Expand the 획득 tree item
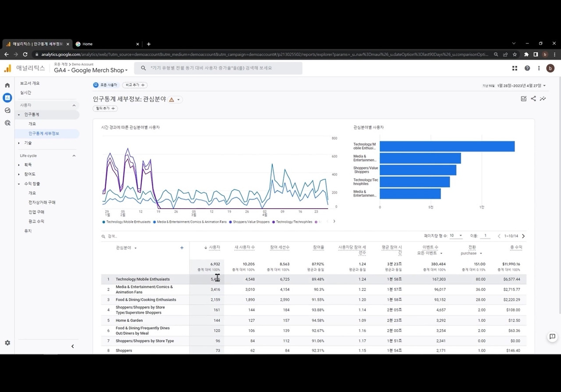 click(x=19, y=165)
